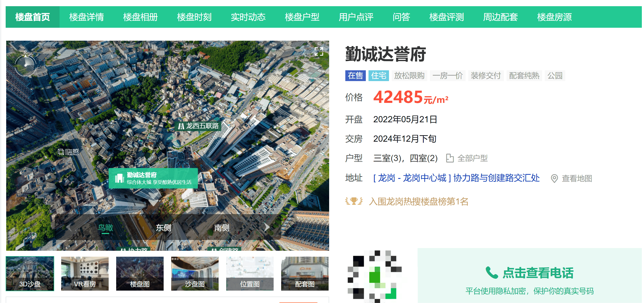Open 实时动态 tab
644x303 pixels.
[x=248, y=17]
